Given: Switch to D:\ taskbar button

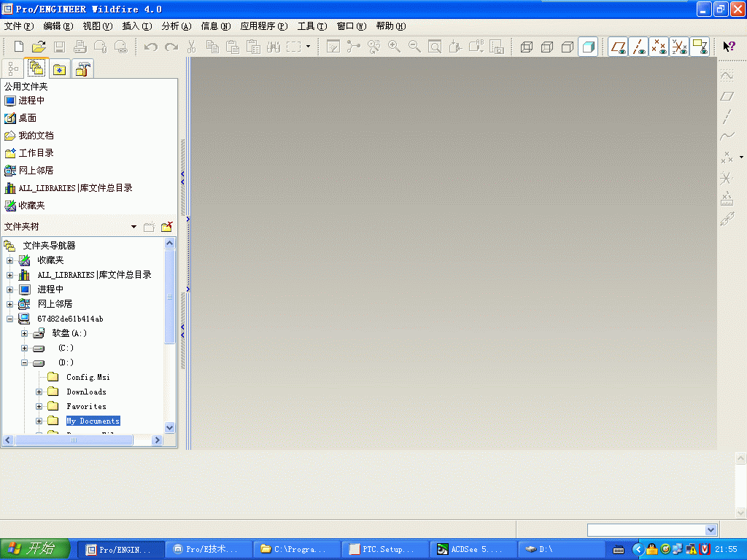Looking at the screenshot, I should point(561,550).
